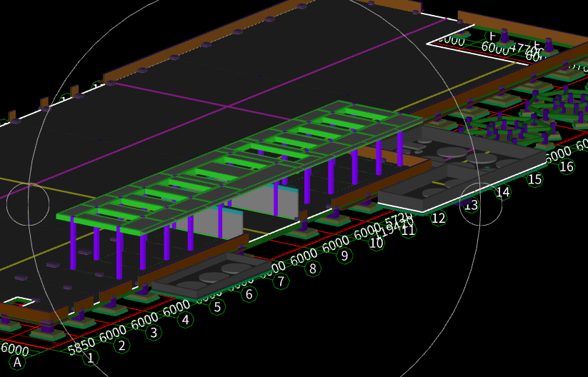The height and width of the screenshot is (377, 588).
Task: Select the dark gray pit near bubble 6
Action: point(212,276)
